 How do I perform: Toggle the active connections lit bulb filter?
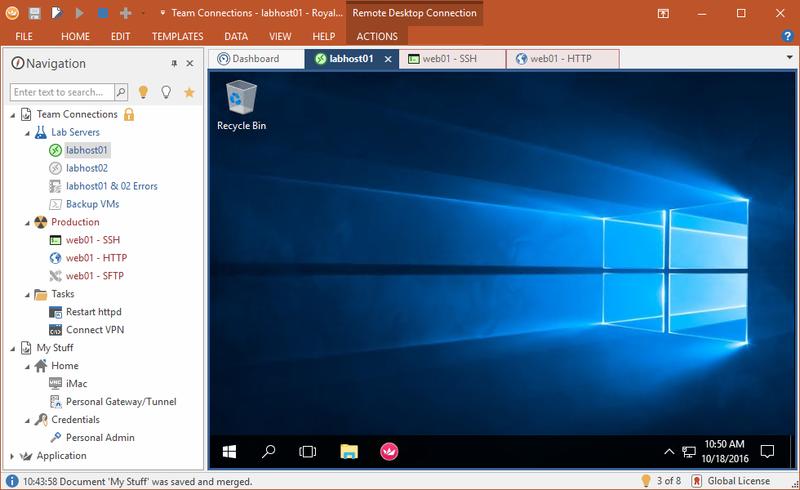pyautogui.click(x=143, y=92)
